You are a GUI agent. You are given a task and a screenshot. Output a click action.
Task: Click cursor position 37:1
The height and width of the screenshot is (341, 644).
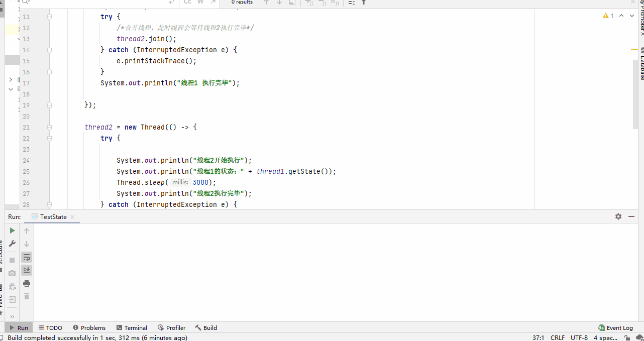tap(538, 337)
